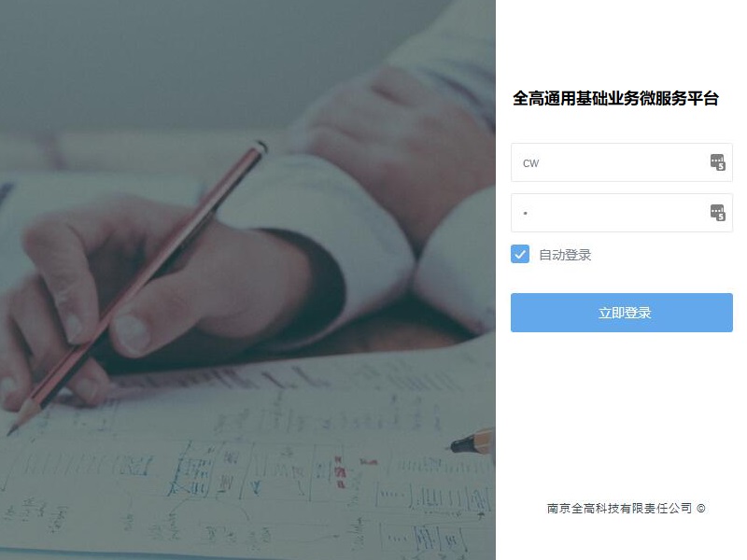The height and width of the screenshot is (560, 747).
Task: Focus the password input field
Action: click(622, 213)
